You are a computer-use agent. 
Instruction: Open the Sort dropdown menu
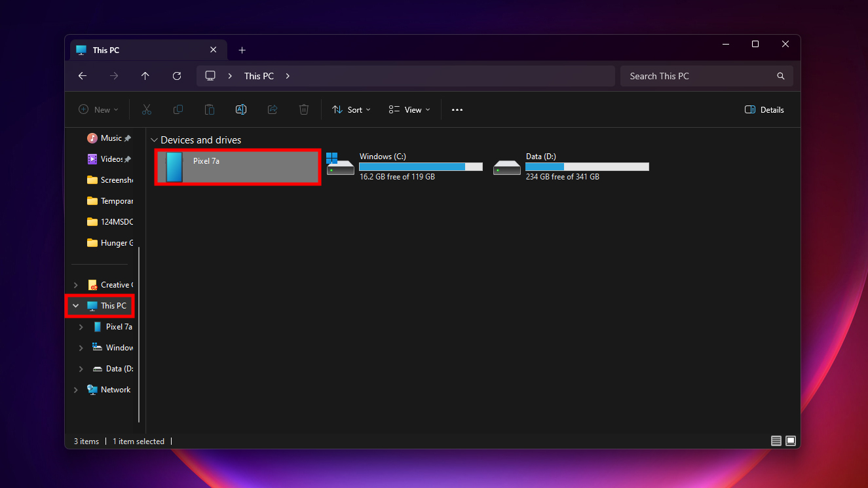[x=352, y=110]
